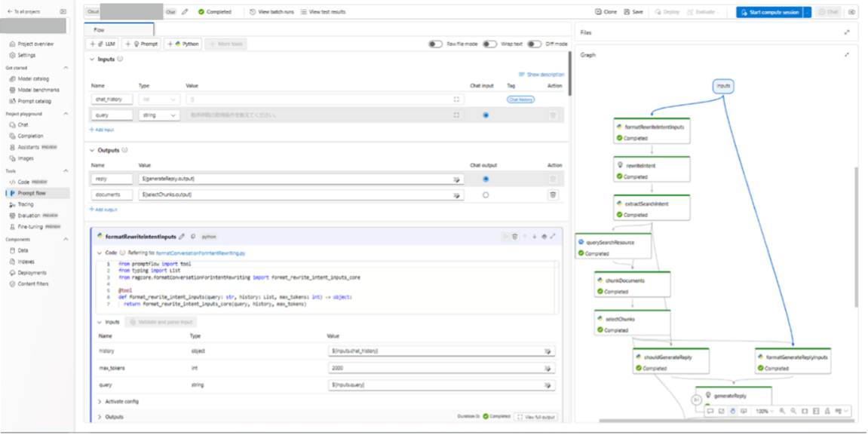Expand formatRewriteIntentInputs node to full view
This screenshot has width=868, height=435.
pos(553,236)
